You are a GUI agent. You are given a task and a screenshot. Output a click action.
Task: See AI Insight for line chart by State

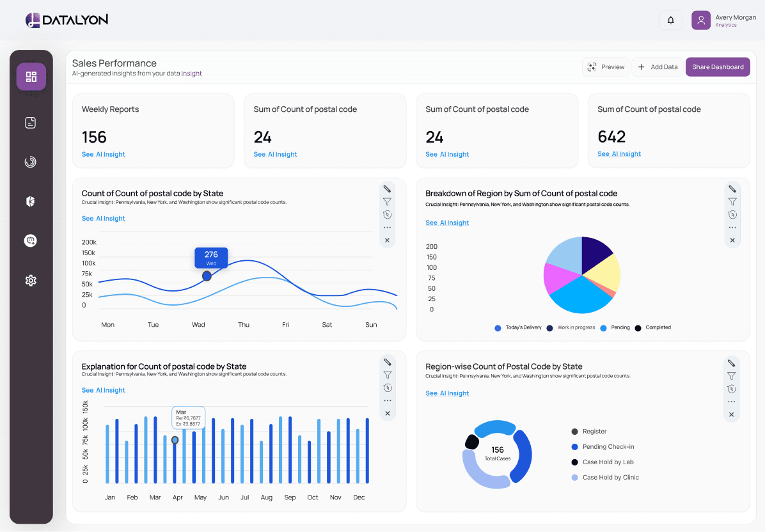pos(104,219)
